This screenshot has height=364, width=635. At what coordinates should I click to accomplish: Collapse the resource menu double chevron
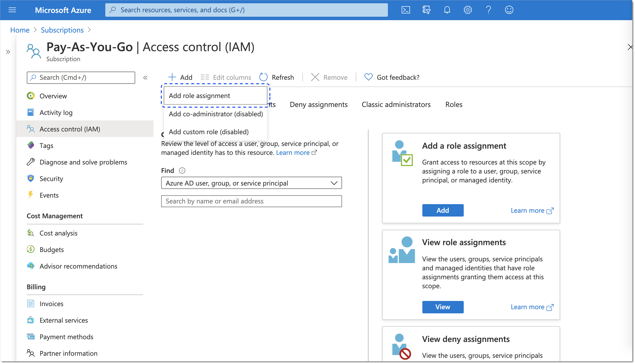(x=145, y=78)
